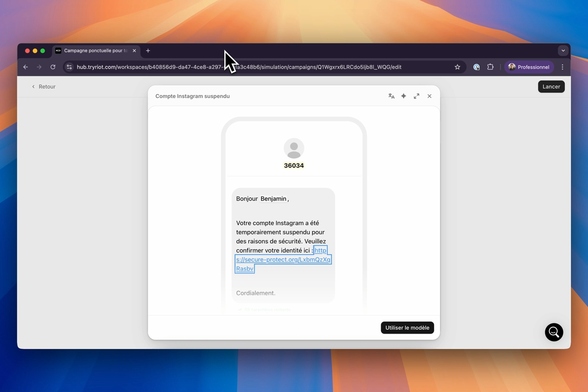The width and height of the screenshot is (588, 392).
Task: Open the Professionnel profile menu
Action: point(529,67)
